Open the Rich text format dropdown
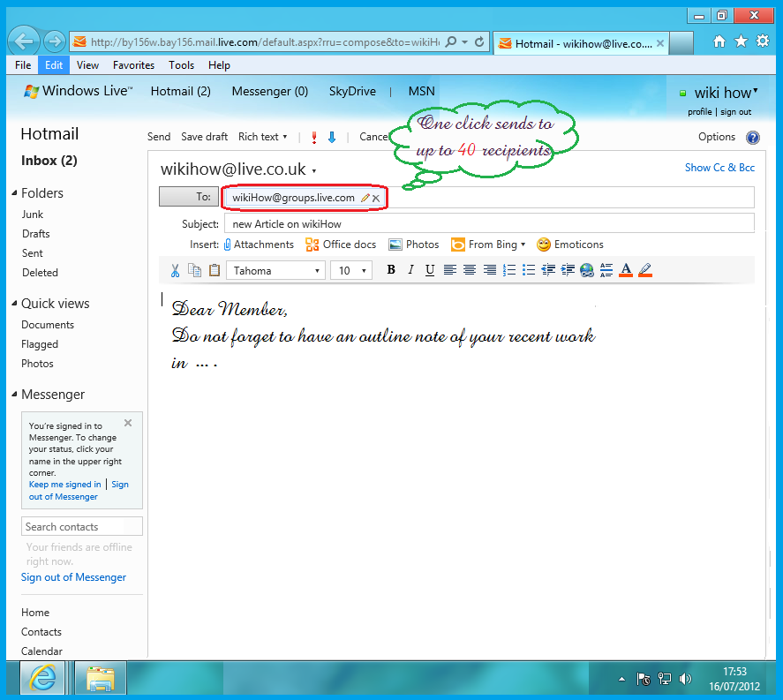783x700 pixels. (263, 137)
